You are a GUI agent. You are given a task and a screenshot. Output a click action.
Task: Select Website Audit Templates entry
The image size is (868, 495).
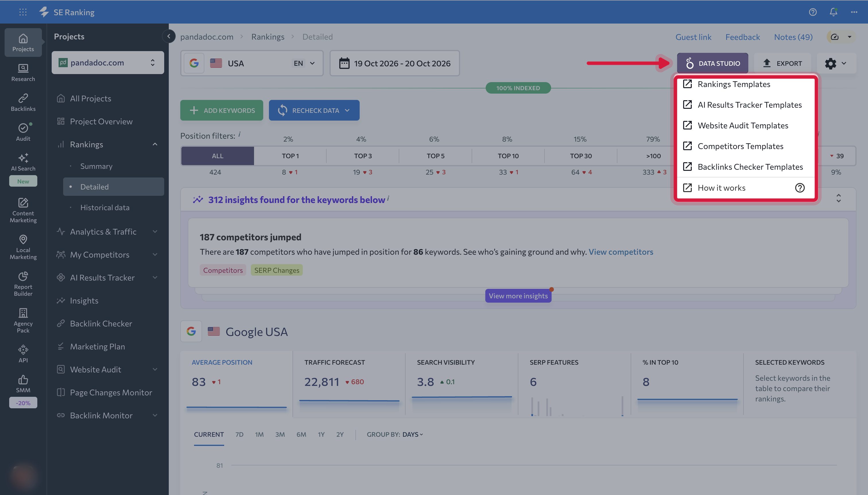pyautogui.click(x=746, y=125)
